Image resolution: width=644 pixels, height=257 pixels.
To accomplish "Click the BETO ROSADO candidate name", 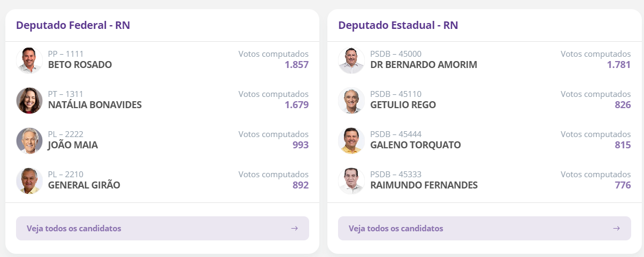I will tap(80, 65).
